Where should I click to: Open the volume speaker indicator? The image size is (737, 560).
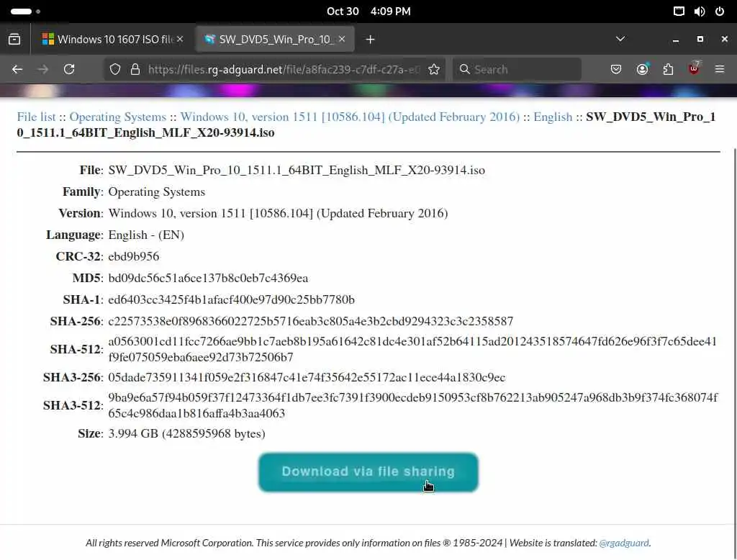700,12
